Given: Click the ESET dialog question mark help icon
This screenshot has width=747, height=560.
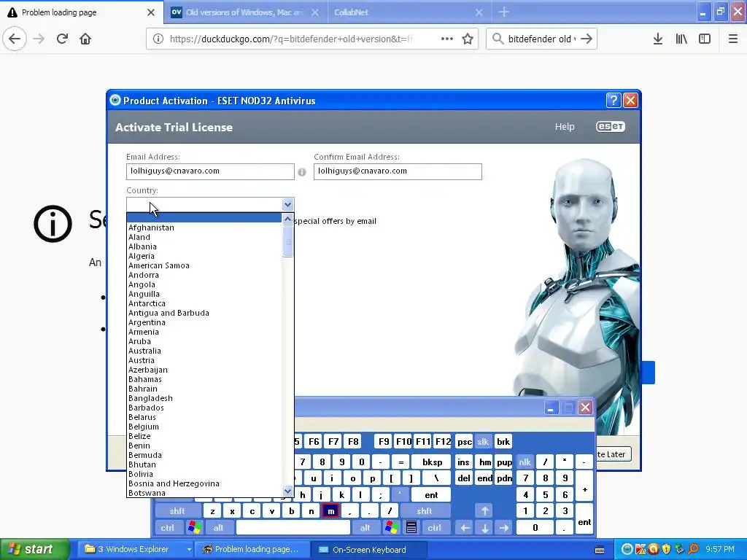Looking at the screenshot, I should 613,100.
